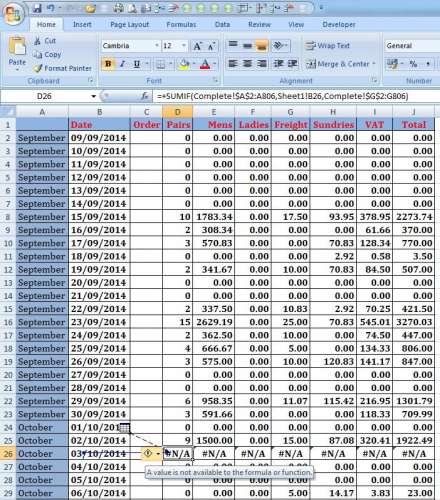Toggle Italic formatting
Screen dimensions: 440x500
coord(122,64)
